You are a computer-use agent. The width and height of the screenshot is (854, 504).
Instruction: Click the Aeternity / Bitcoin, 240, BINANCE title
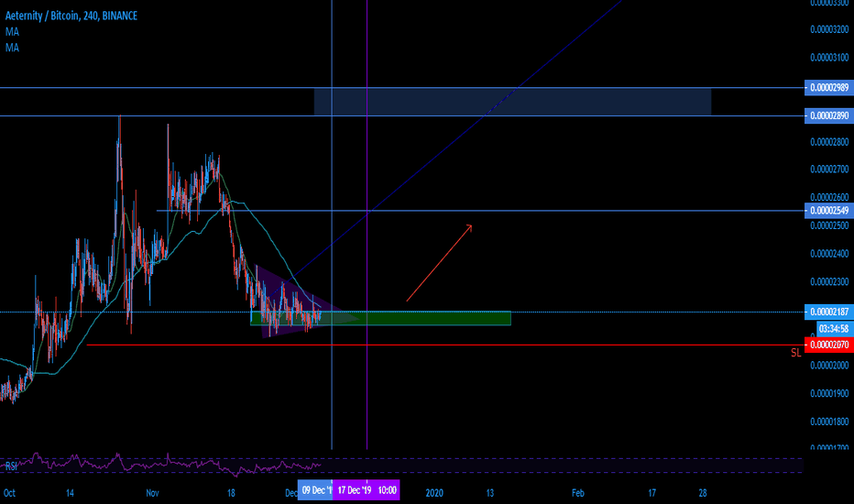pyautogui.click(x=71, y=16)
